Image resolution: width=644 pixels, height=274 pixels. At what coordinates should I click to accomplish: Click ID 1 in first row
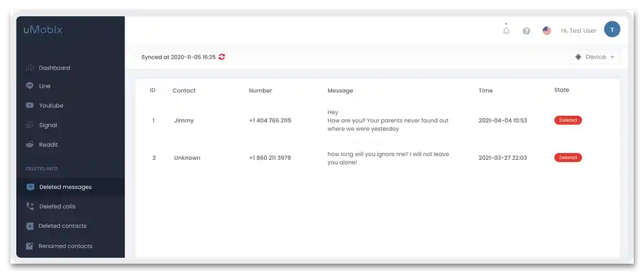(153, 121)
